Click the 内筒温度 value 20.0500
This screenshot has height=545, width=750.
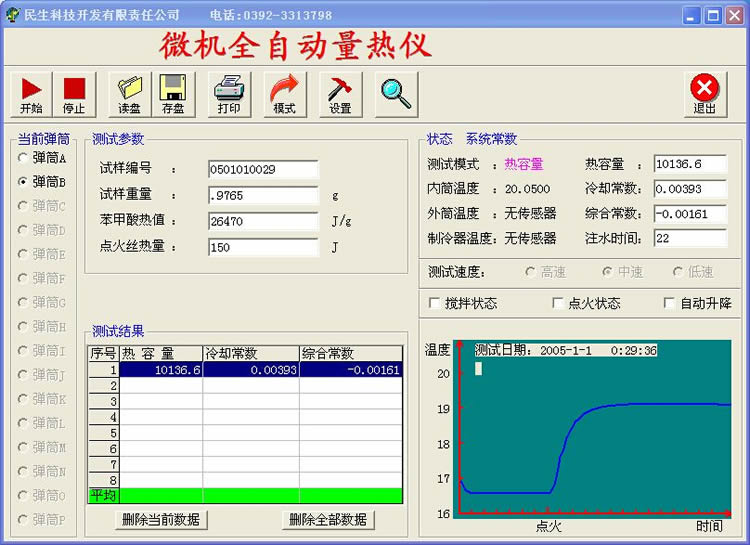tap(527, 189)
